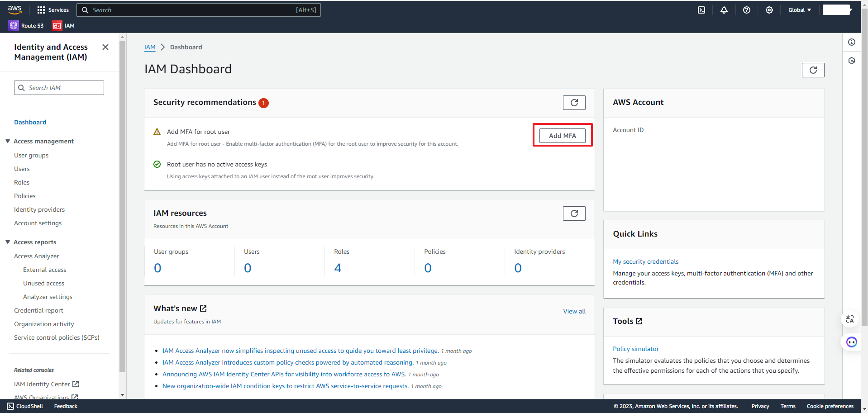
Task: Open Access Analyzer in sidebar
Action: [37, 256]
